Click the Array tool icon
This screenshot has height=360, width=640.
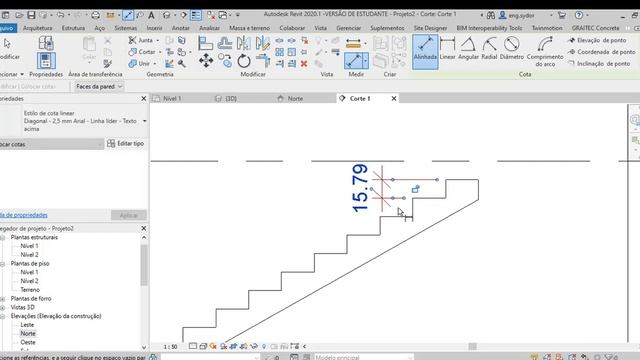click(x=279, y=52)
